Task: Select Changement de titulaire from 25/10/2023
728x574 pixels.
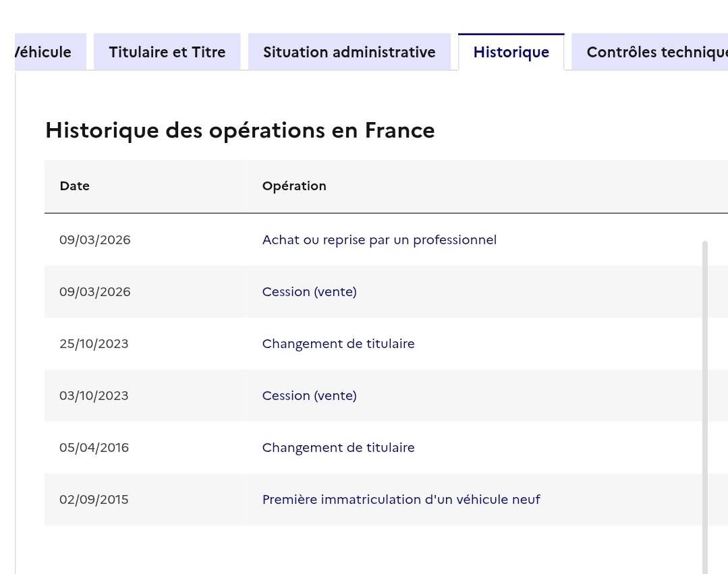Action: pyautogui.click(x=338, y=343)
